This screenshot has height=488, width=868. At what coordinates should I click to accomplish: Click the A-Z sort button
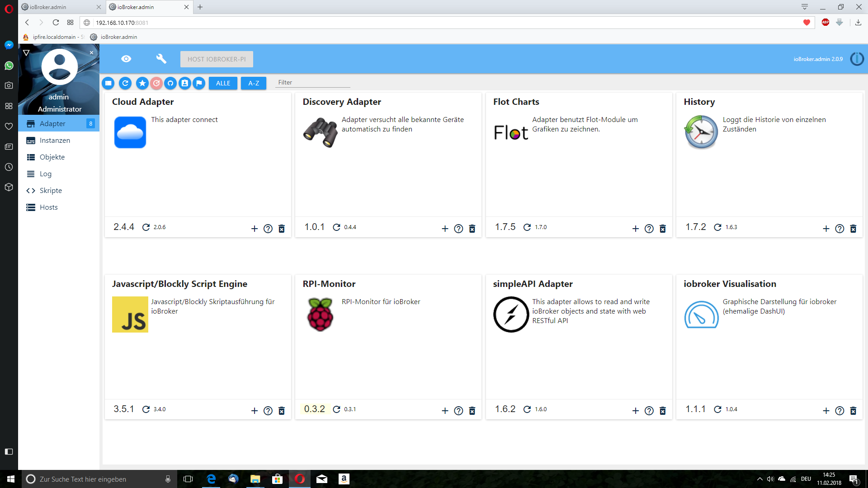coord(254,83)
